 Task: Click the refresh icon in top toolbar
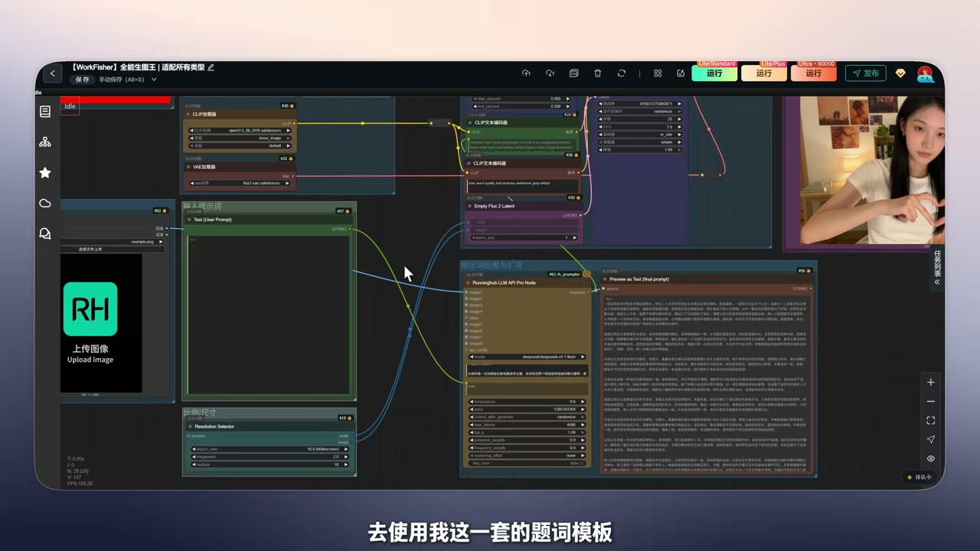point(622,73)
